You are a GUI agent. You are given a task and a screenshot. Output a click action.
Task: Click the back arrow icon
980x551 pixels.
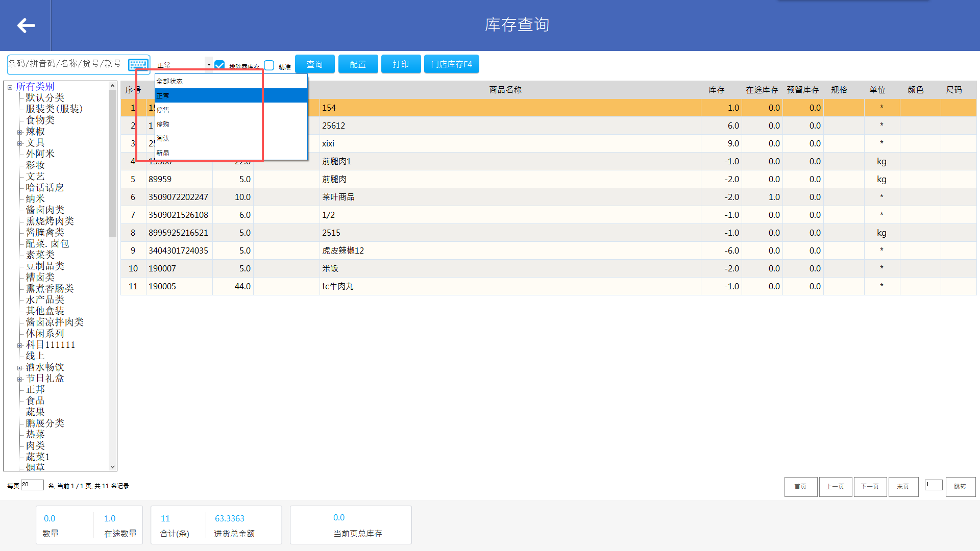[x=26, y=26]
